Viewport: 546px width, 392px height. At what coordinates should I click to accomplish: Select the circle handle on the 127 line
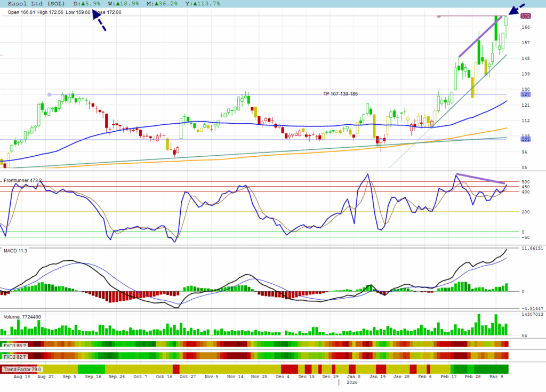pos(50,94)
